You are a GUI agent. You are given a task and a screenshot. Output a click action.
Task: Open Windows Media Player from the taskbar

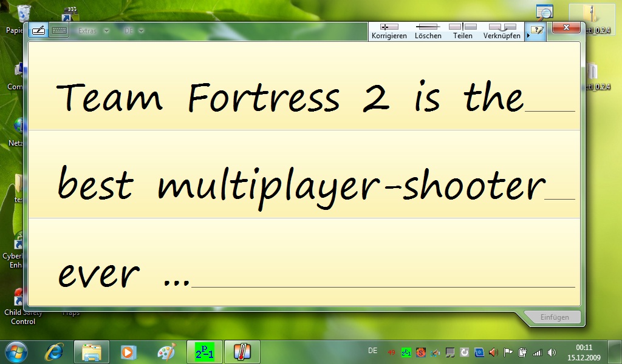(128, 352)
